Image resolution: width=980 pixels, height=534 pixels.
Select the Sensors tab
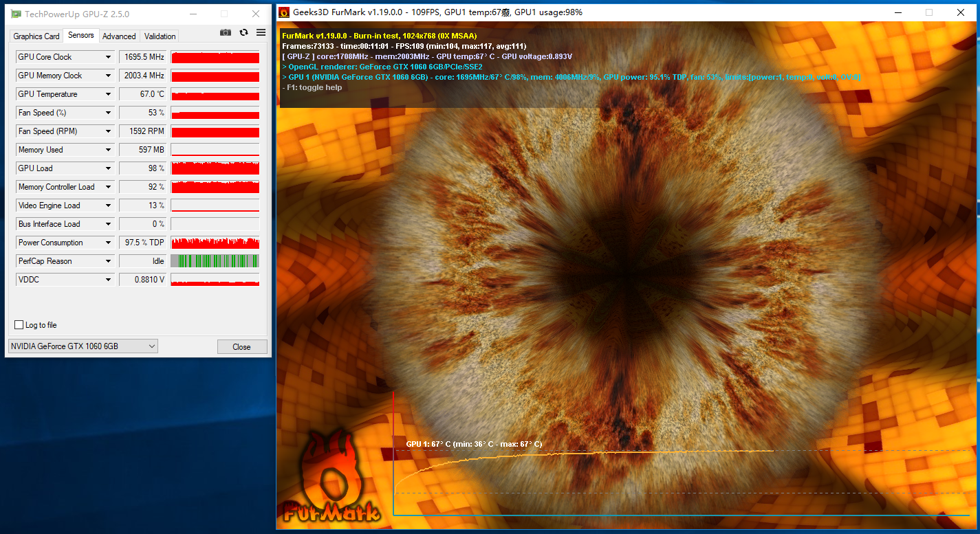[x=81, y=35]
